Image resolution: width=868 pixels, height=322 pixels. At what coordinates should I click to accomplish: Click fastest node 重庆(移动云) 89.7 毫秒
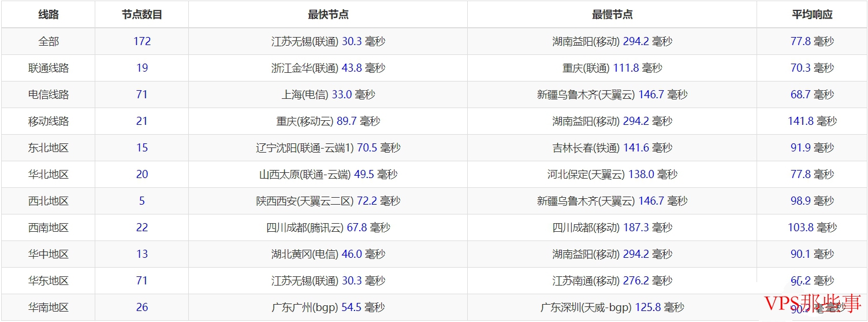[x=328, y=121]
